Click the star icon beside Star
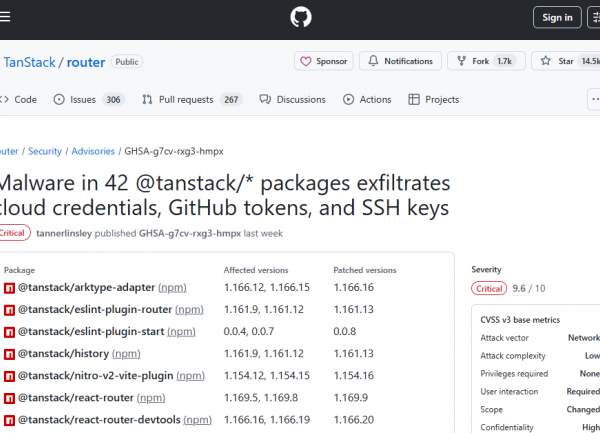 pyautogui.click(x=546, y=61)
